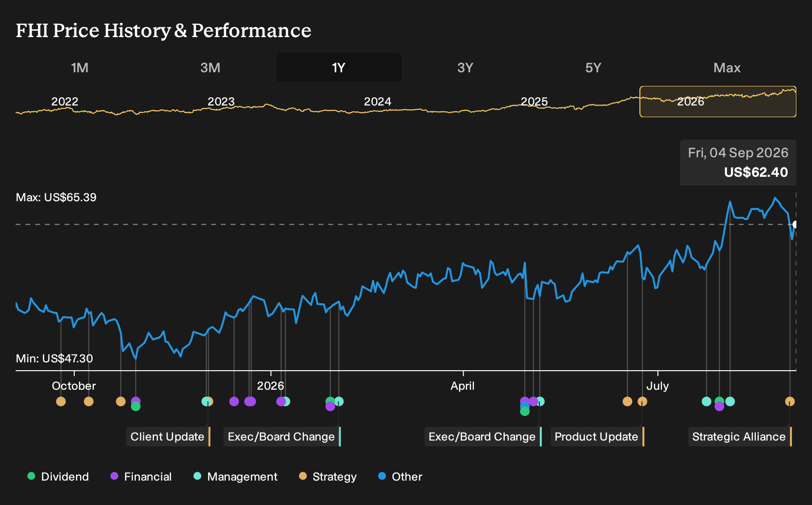Click the October axis label
This screenshot has width=812, height=505.
[74, 386]
